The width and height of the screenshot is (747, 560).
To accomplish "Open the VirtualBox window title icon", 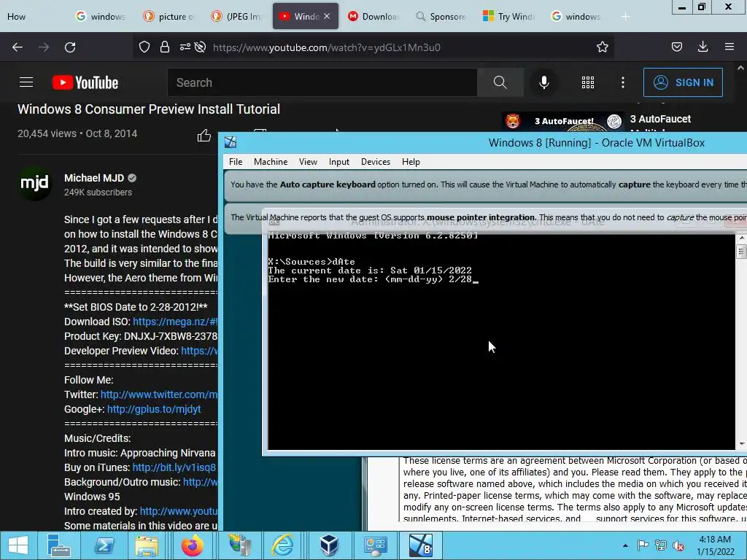I will [x=231, y=142].
